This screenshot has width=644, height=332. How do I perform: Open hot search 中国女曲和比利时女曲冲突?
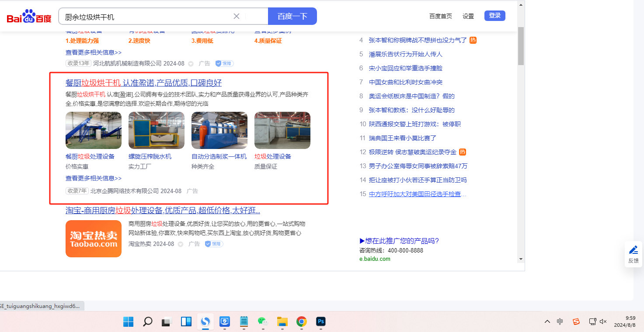tap(406, 82)
